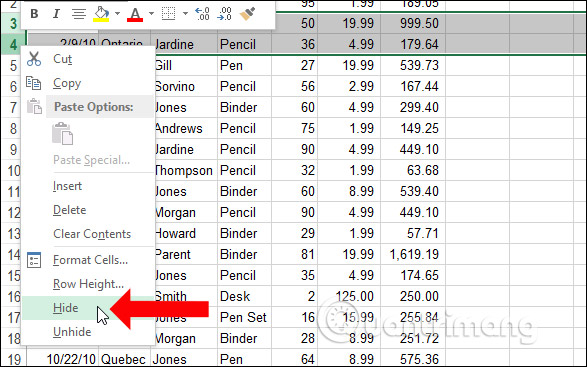Click Increase Decimal icon
Viewport: 587px width, 367px height.
(203, 14)
